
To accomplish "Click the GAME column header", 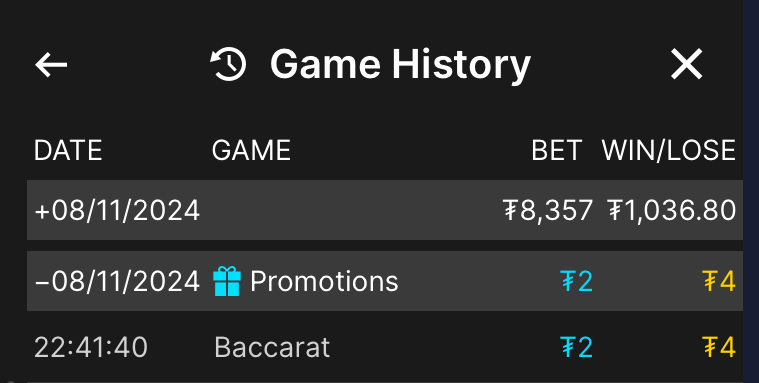I will 251,150.
